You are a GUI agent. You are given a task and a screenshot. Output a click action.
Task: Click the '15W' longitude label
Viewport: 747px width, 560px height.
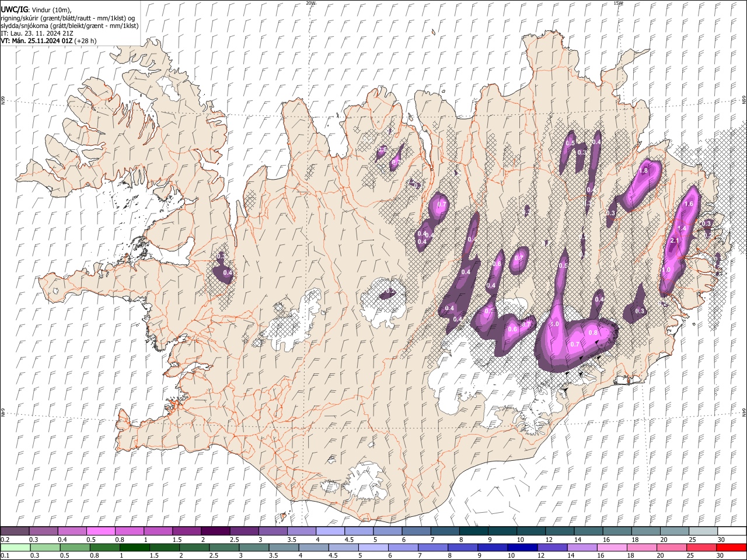click(x=617, y=3)
